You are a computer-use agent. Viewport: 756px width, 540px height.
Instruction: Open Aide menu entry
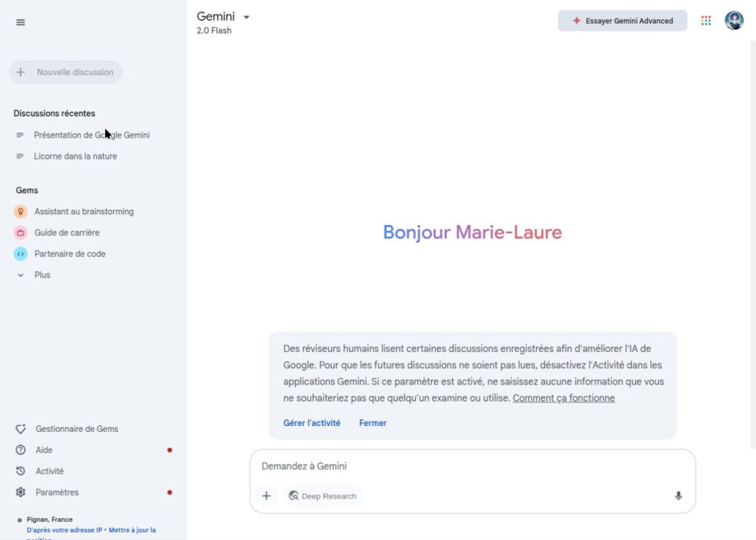[44, 450]
